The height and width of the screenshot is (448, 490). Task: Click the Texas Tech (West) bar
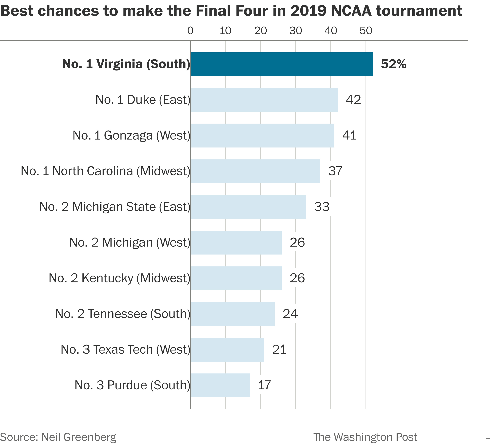pos(227,350)
